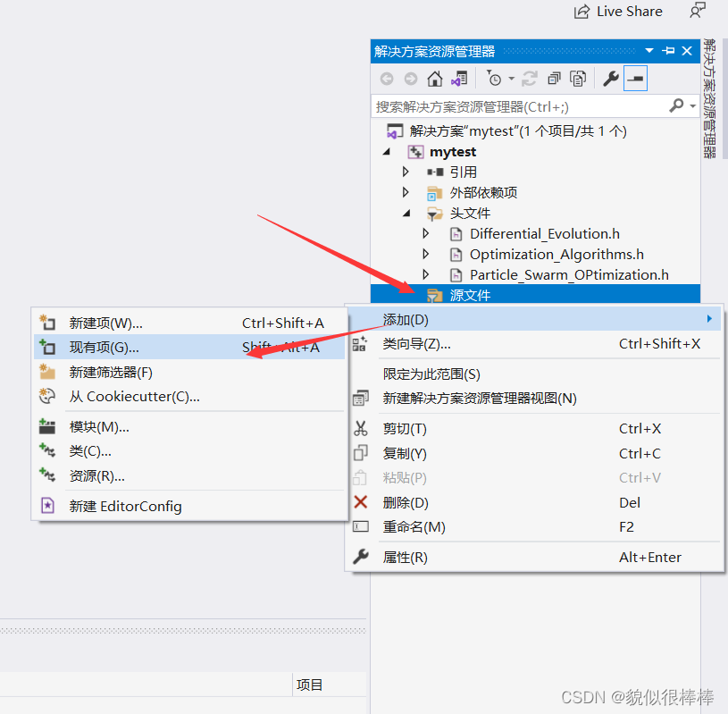
Task: Click the vertical 解决方案资源管理器 side tab
Action: (x=710, y=98)
